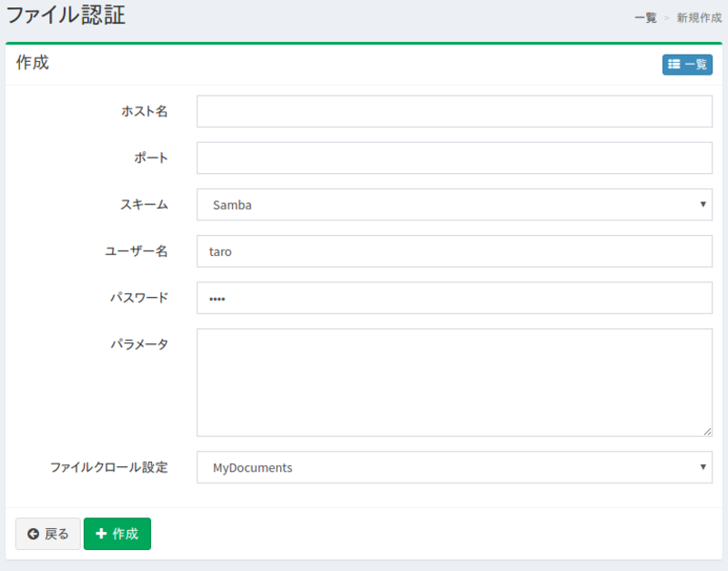Grab the パラメータ textarea resize handle
The width and height of the screenshot is (728, 571).
[x=707, y=432]
